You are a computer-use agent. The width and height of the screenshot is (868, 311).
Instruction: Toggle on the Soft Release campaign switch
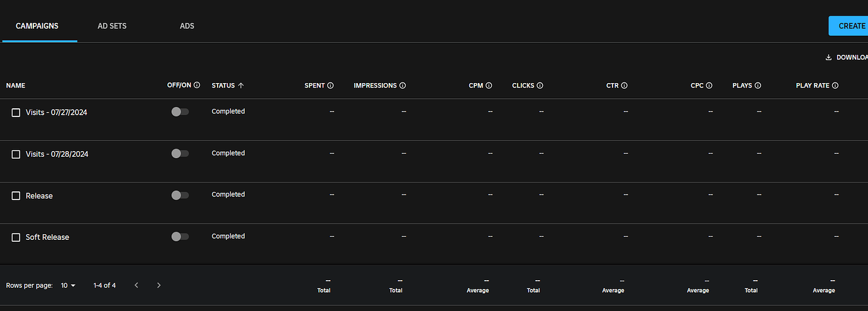point(180,237)
